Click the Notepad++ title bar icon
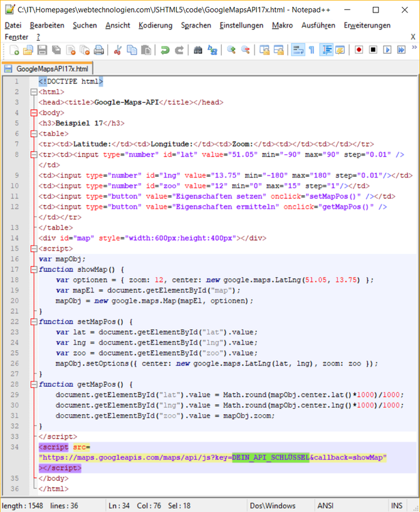Viewport: 420px width, 512px height. 10,9
